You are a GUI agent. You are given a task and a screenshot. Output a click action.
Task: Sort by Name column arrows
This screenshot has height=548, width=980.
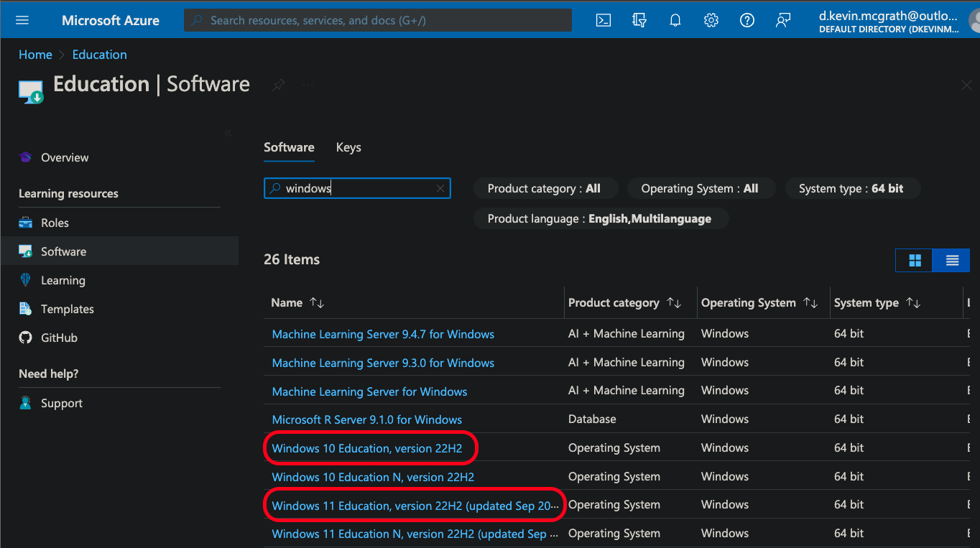click(317, 303)
